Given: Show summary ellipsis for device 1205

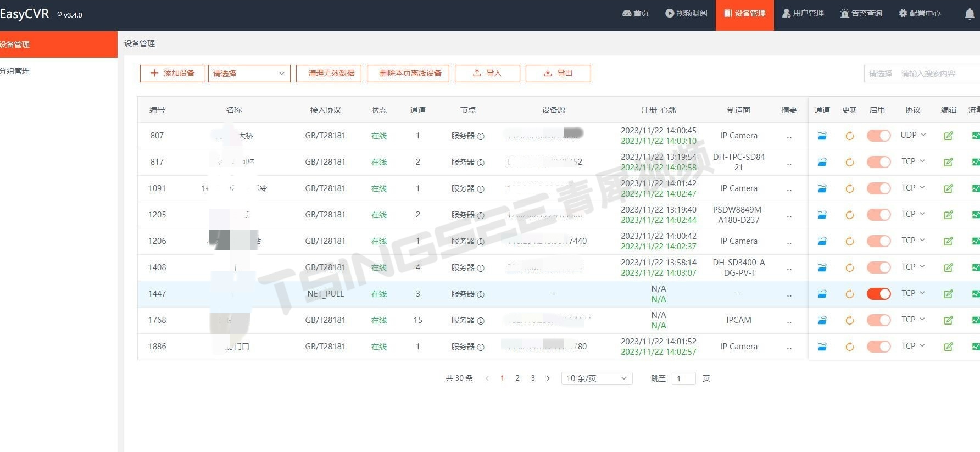Looking at the screenshot, I should (x=789, y=216).
